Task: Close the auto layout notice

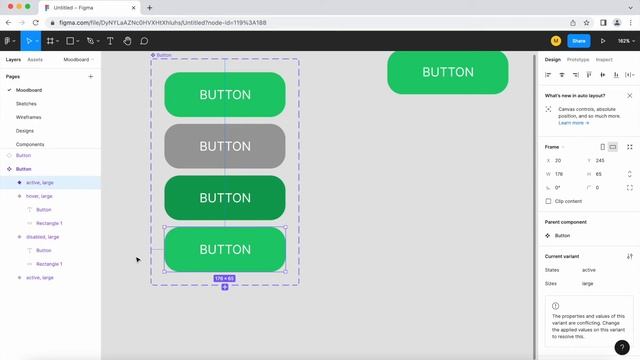Action: 630,96
